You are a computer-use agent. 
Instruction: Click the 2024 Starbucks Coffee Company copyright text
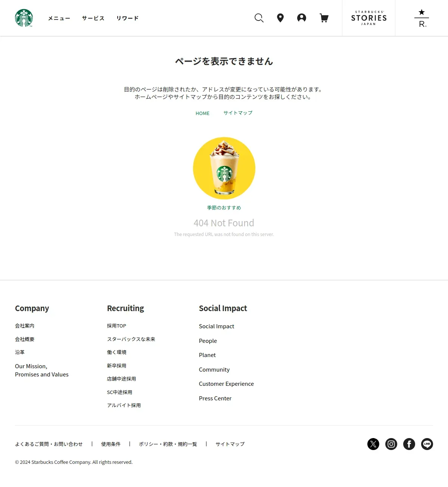(74, 462)
